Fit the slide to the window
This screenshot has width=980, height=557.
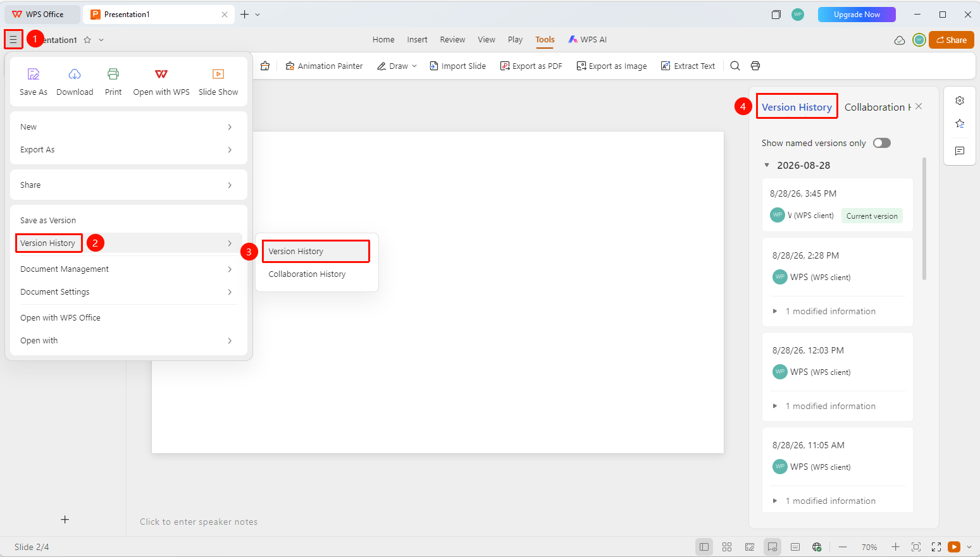pyautogui.click(x=916, y=547)
